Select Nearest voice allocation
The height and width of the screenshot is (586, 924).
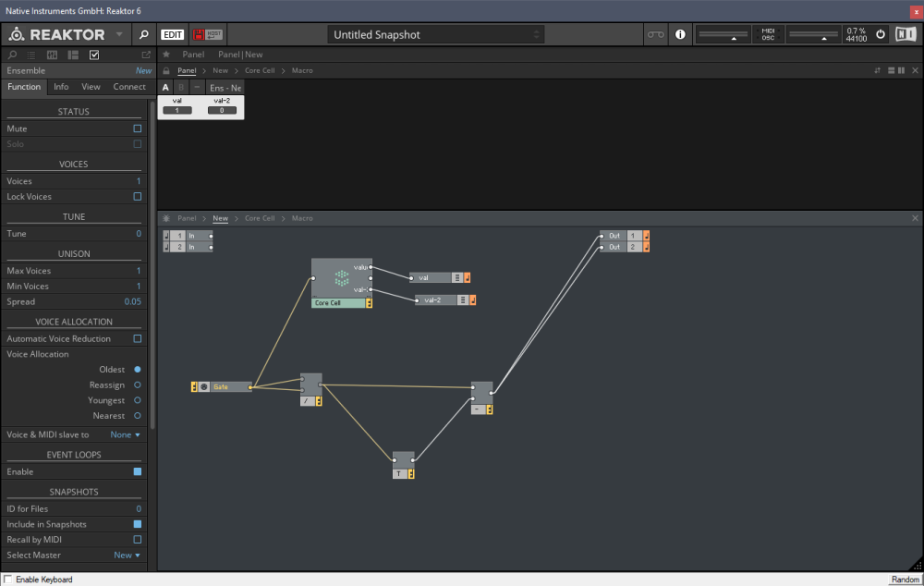[138, 415]
